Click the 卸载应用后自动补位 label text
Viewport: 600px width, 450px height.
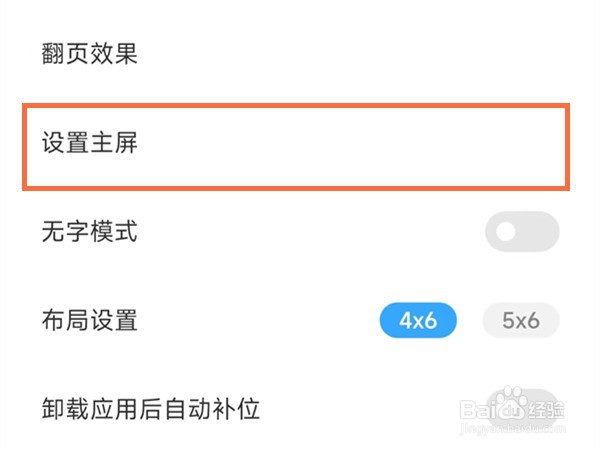click(151, 409)
